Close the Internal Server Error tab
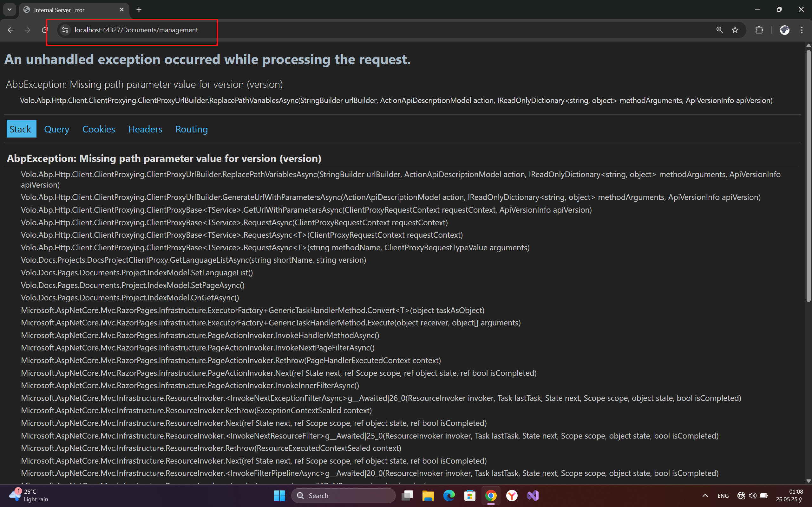 (122, 10)
